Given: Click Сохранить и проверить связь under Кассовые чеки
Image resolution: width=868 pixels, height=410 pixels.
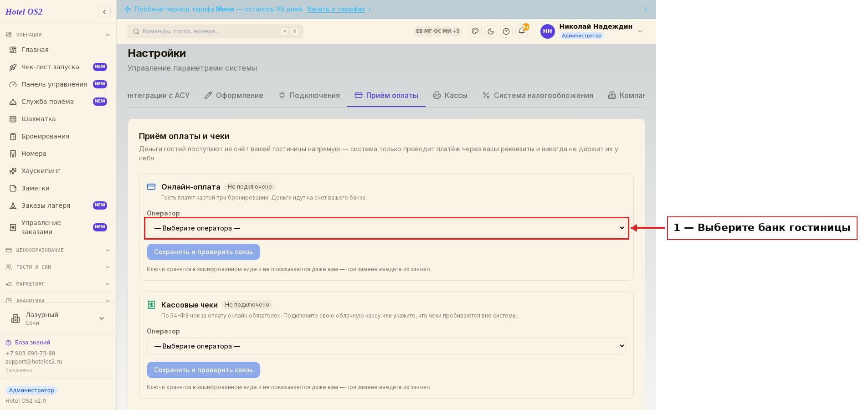Looking at the screenshot, I should tap(203, 370).
